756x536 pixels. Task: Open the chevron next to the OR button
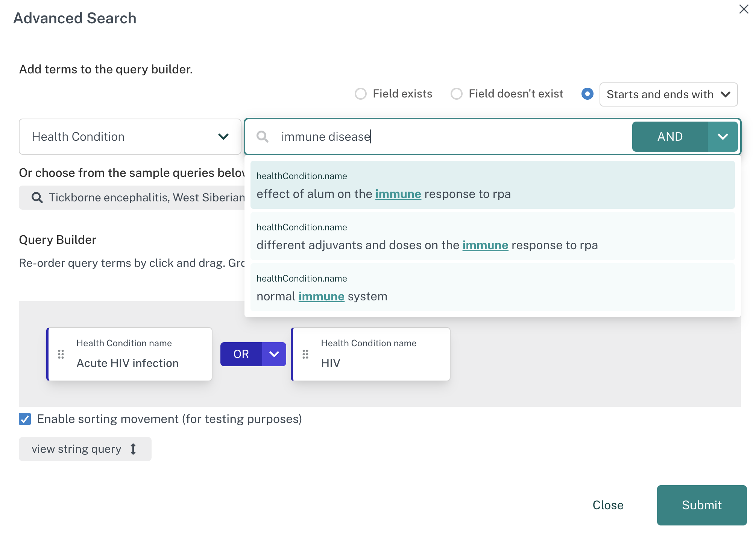click(x=274, y=354)
